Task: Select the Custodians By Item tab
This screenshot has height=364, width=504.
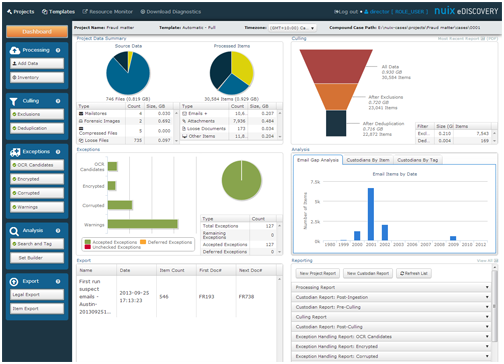Action: tap(368, 160)
